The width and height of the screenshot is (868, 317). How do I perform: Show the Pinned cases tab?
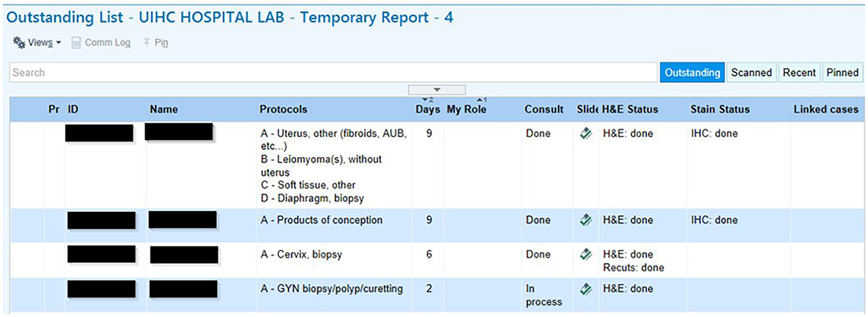(x=843, y=72)
